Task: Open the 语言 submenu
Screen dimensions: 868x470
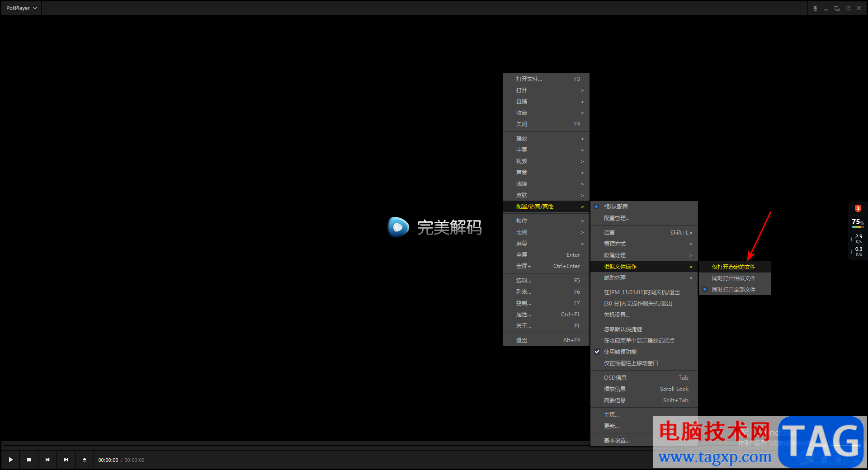Action: pos(644,232)
